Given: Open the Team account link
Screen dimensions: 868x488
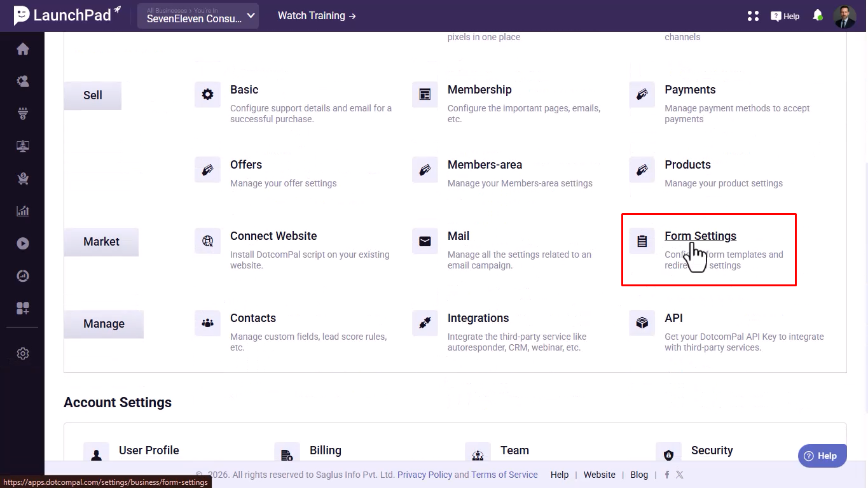Looking at the screenshot, I should (x=514, y=450).
